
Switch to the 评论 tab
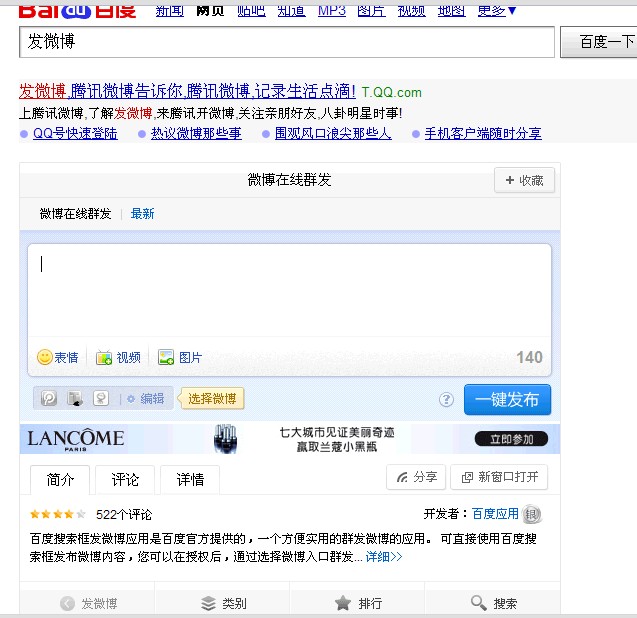coord(125,480)
